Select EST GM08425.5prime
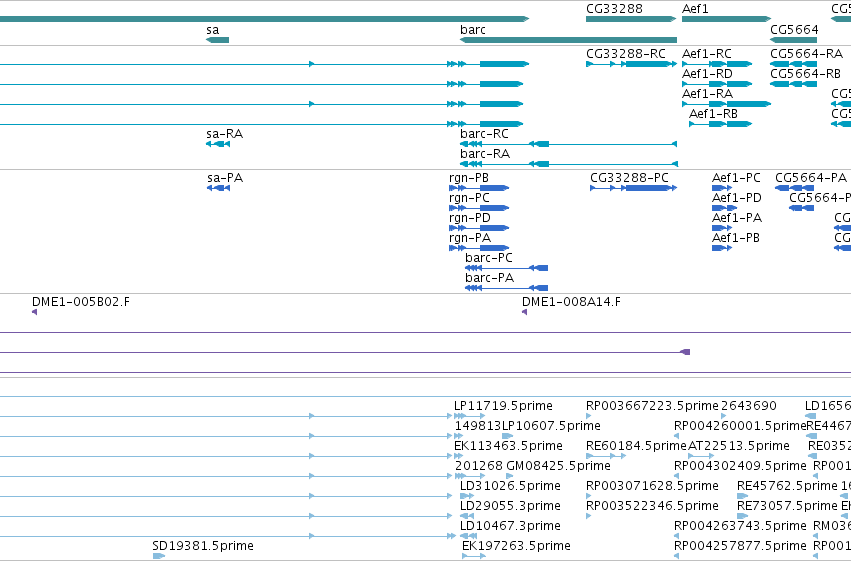Viewport: 851px width, 561px height. 509,476
